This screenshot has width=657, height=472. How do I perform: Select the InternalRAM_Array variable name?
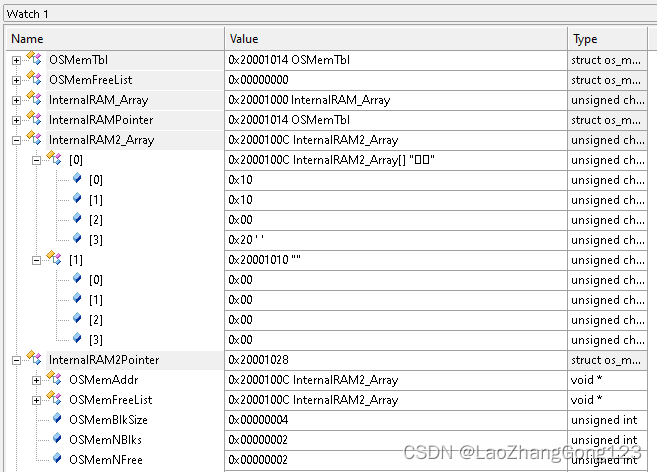[98, 100]
